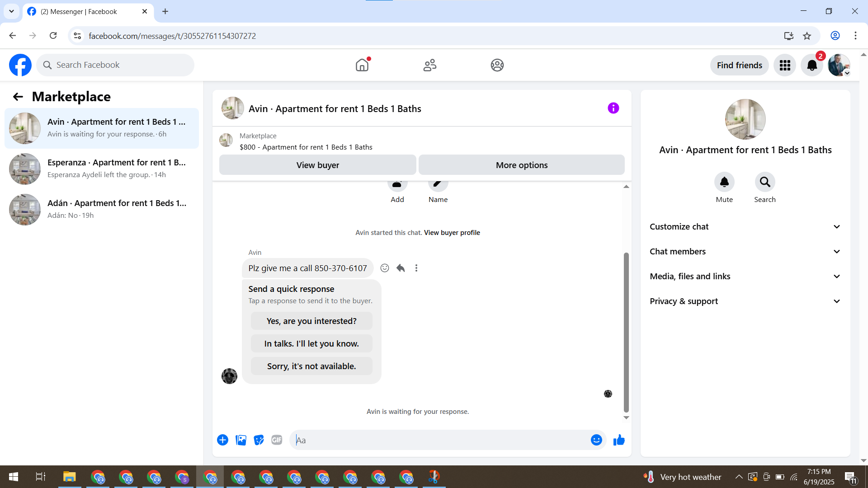Open the Windows notification center
Screen dimensions: 868x488
[850, 477]
